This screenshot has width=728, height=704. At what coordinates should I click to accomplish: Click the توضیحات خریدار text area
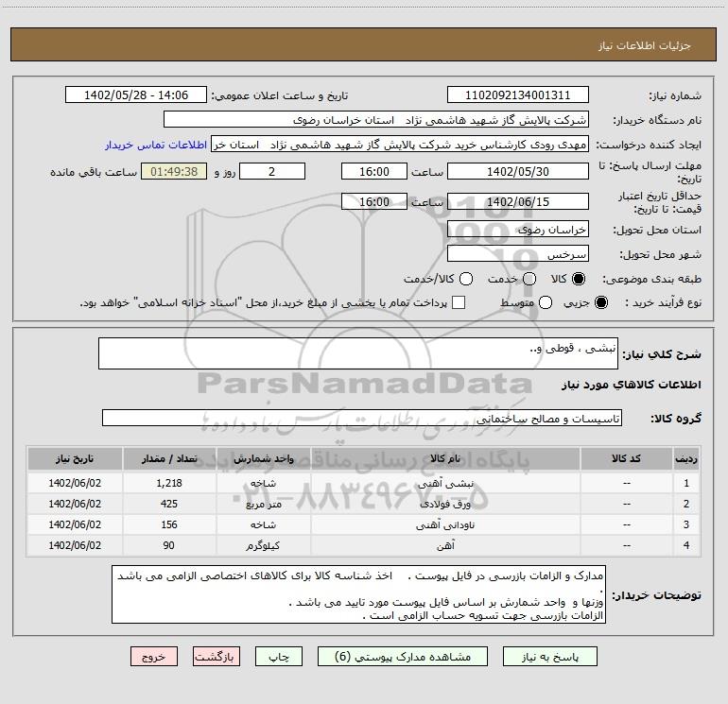pos(358,595)
